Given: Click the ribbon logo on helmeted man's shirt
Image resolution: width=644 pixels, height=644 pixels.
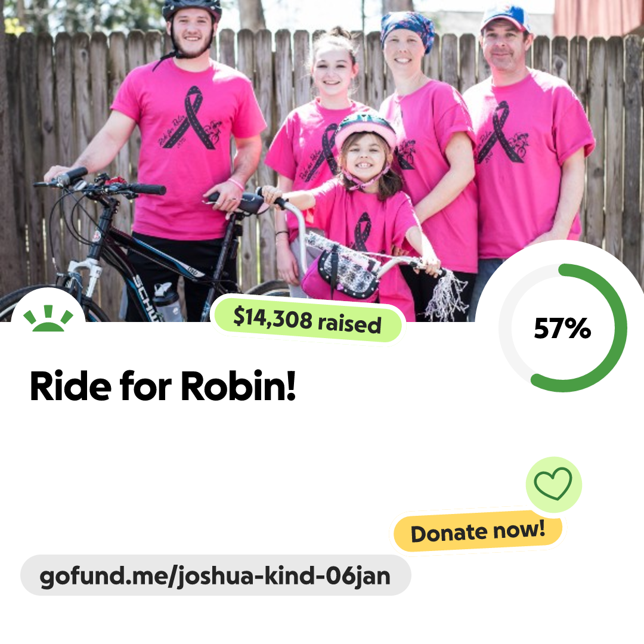Looking at the screenshot, I should [192, 119].
